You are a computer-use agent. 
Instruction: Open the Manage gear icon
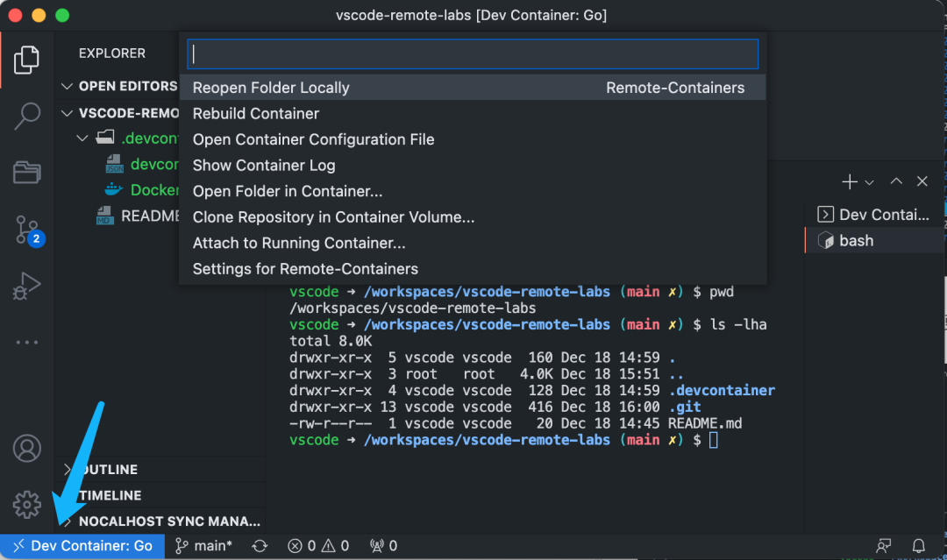point(26,505)
